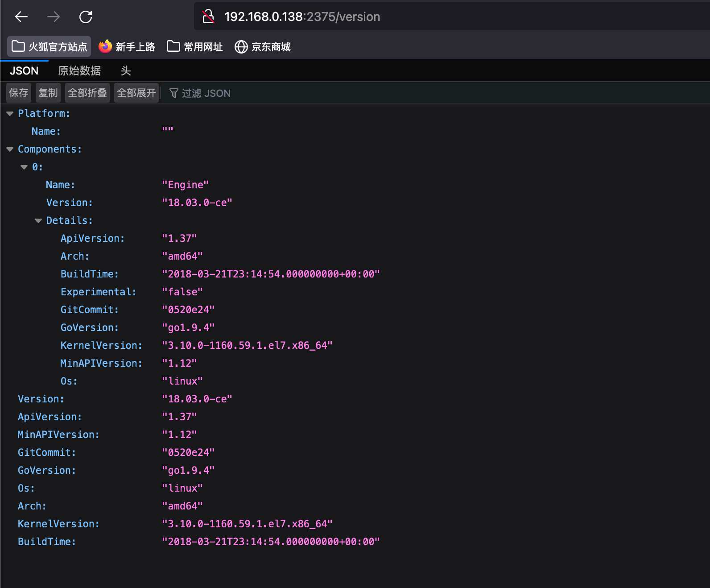Image resolution: width=710 pixels, height=588 pixels.
Task: Switch to the 头 headers tab
Action: click(x=126, y=71)
